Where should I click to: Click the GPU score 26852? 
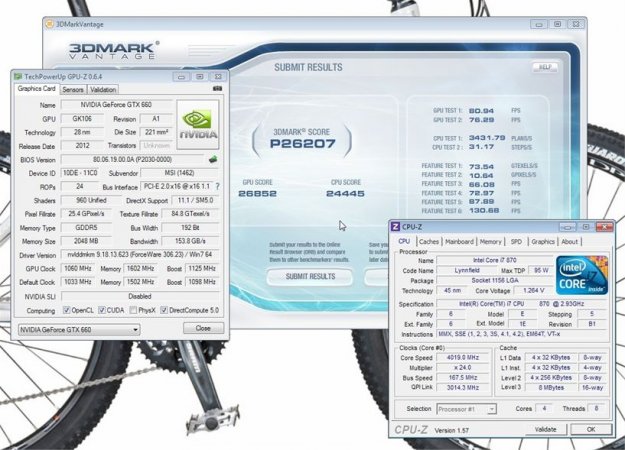(x=257, y=194)
